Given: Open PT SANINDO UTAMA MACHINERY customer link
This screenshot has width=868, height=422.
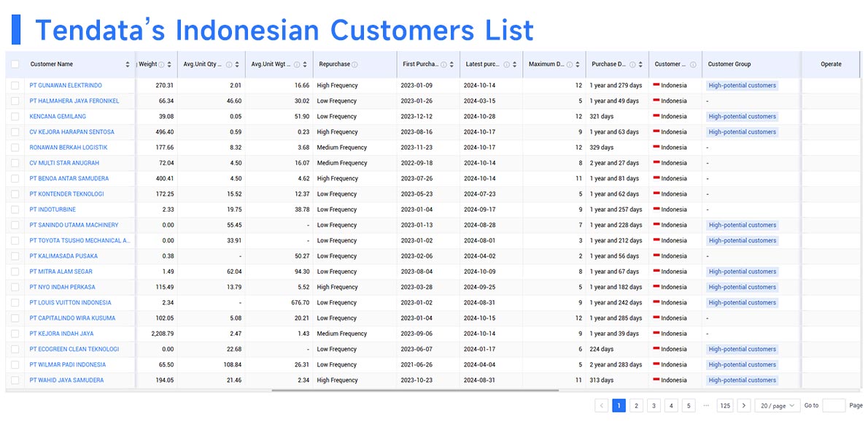Looking at the screenshot, I should 74,225.
